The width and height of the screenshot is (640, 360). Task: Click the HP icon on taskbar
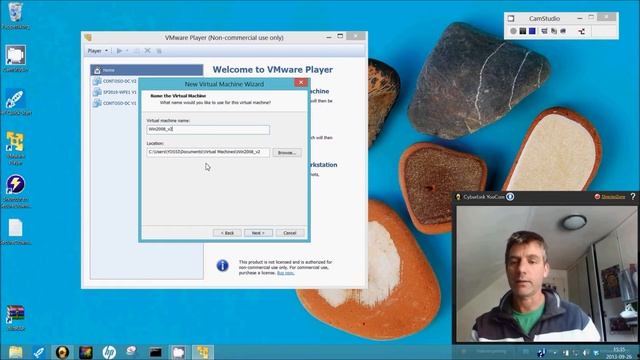(109, 352)
